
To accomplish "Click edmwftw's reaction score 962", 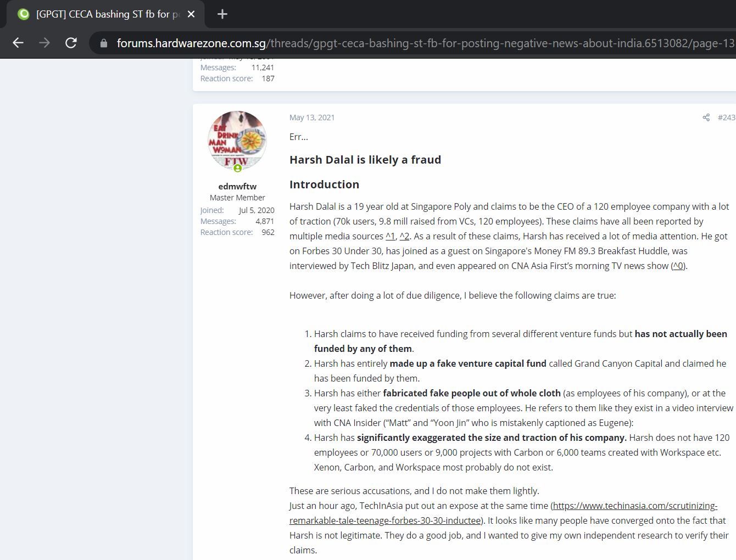I will click(x=268, y=232).
